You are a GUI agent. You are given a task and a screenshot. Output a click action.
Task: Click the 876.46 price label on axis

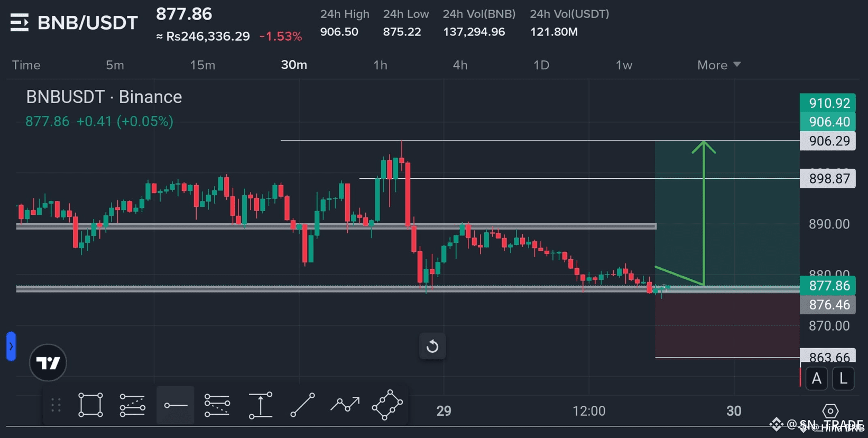[828, 305]
